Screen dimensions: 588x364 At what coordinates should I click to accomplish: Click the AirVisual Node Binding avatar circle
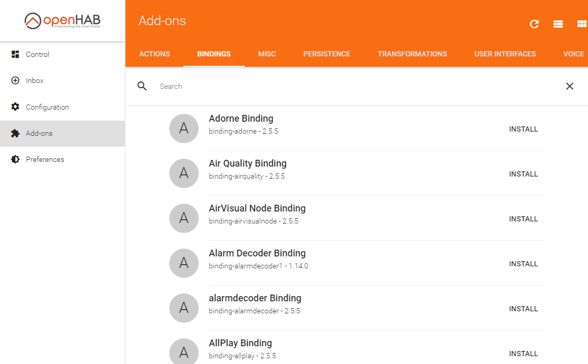point(184,218)
